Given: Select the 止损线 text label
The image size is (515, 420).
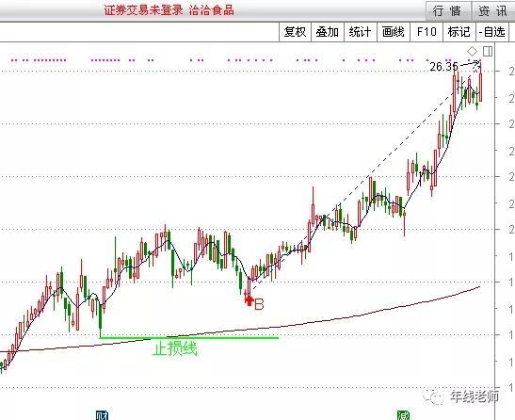Looking at the screenshot, I should tap(175, 348).
